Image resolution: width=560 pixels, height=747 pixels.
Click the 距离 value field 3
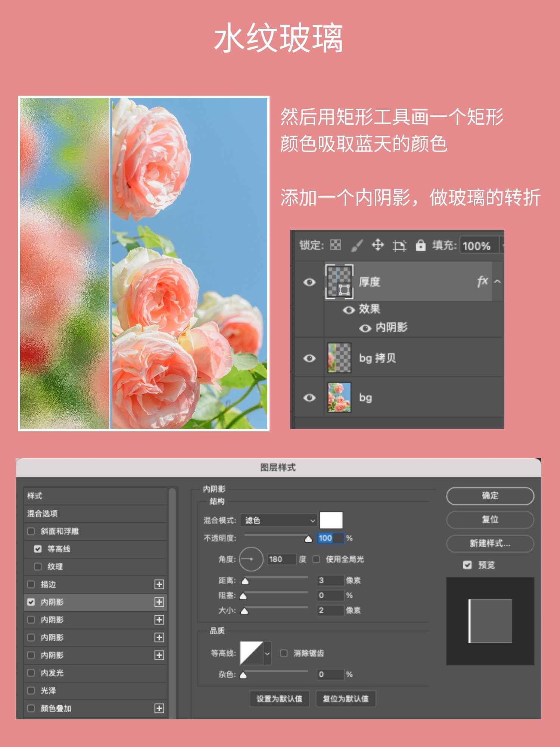tap(330, 580)
